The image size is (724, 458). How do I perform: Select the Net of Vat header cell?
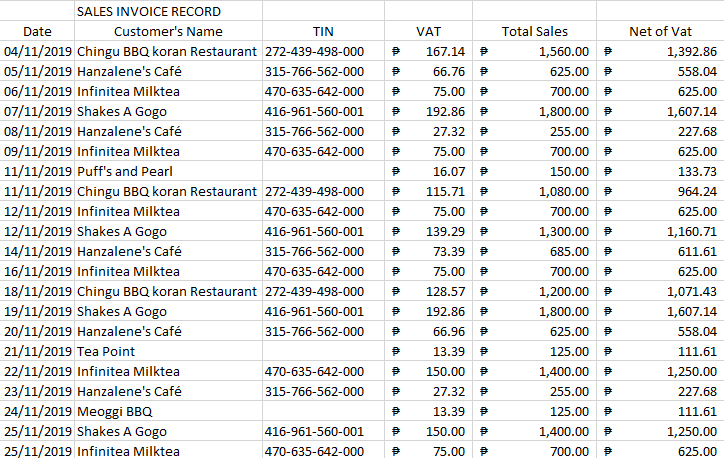(660, 32)
